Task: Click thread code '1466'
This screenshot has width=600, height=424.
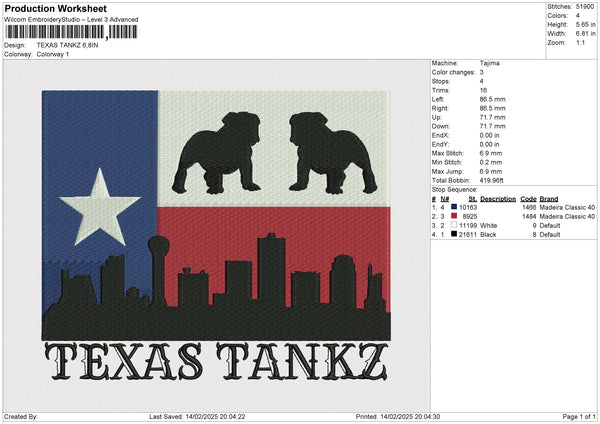Action: tap(529, 207)
